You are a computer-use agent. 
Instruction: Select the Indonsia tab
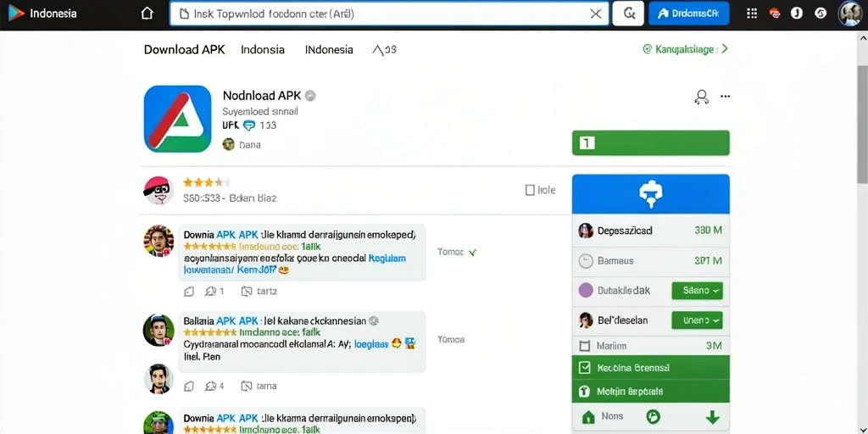tap(263, 49)
